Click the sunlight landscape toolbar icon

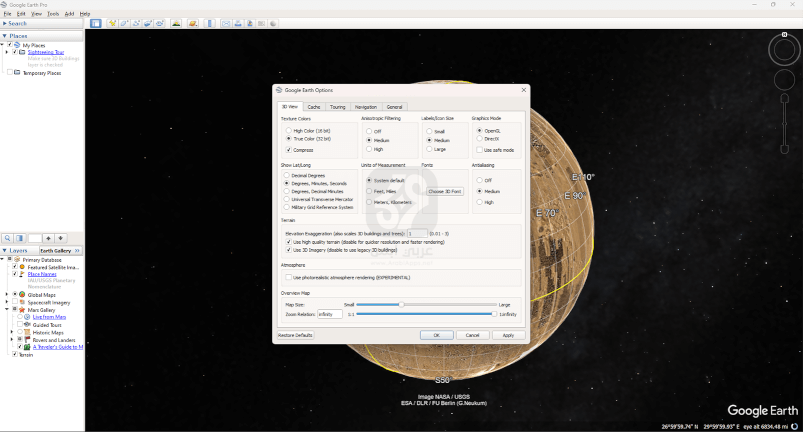[176, 24]
